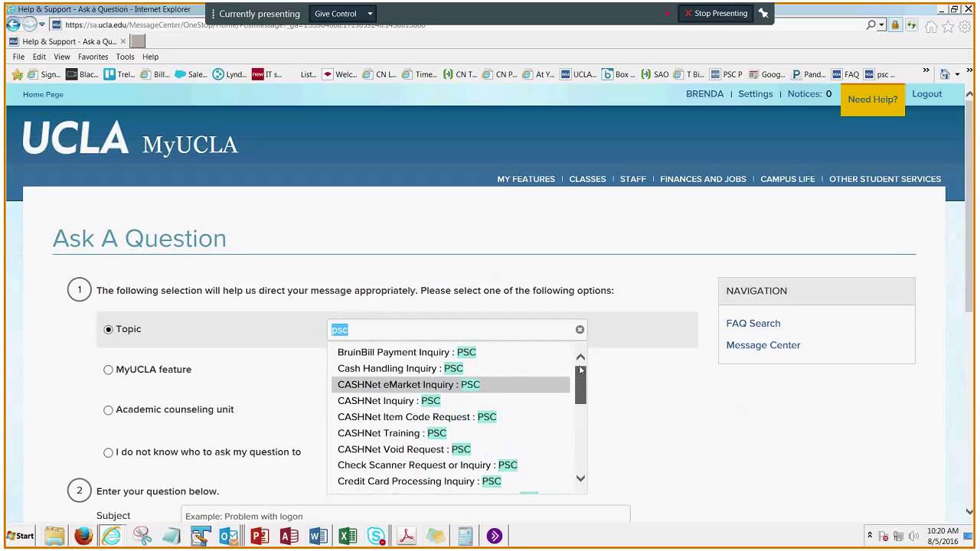Open Message Center link

[x=763, y=345]
